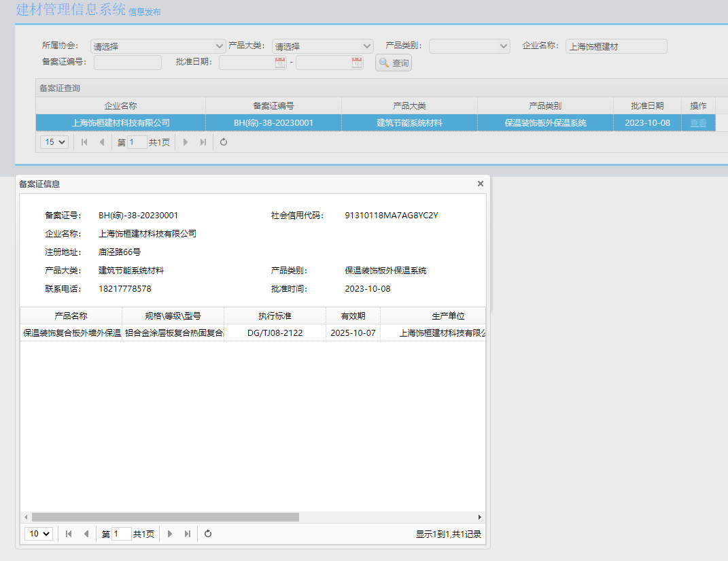The width and height of the screenshot is (728, 561).
Task: Click the 企业名称 search input field
Action: coord(616,46)
